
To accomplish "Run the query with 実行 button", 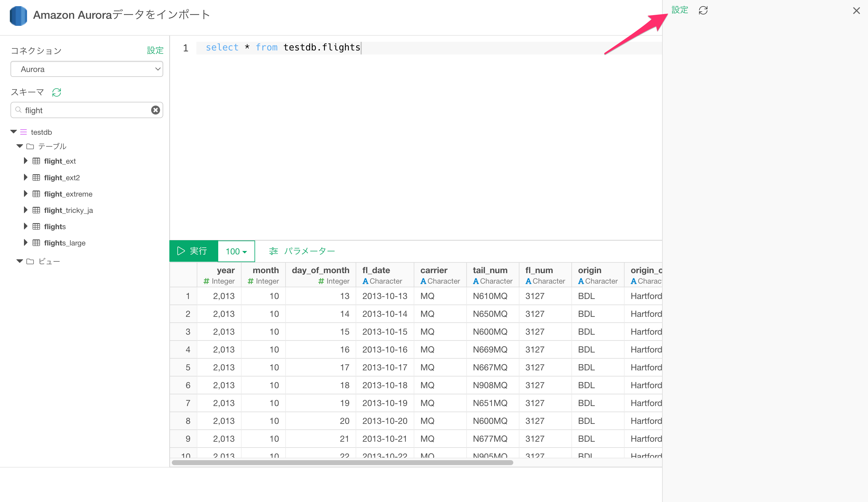I will coord(194,251).
